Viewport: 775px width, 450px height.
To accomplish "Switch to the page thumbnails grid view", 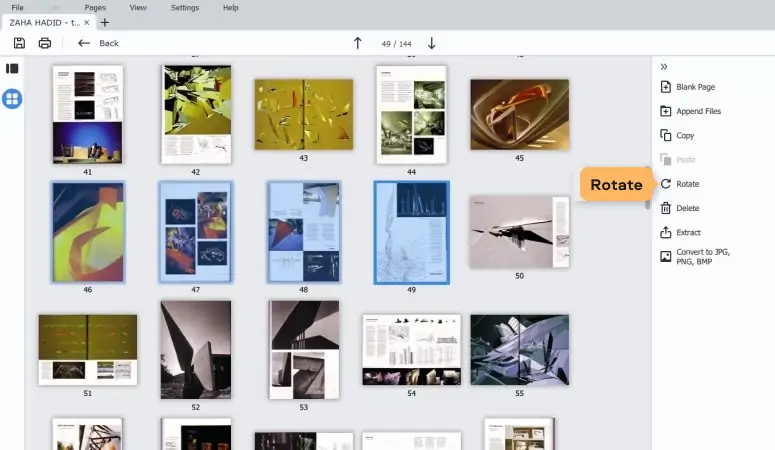I will (12, 99).
